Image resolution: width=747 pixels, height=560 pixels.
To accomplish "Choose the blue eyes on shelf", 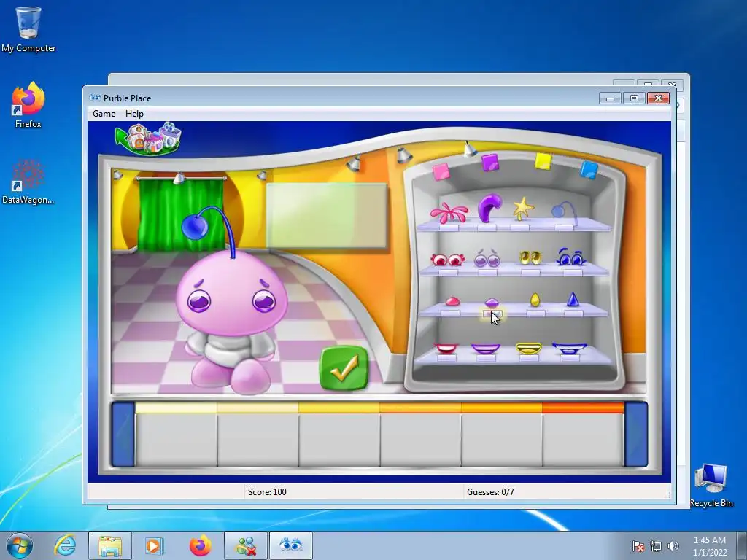I will tap(570, 257).
